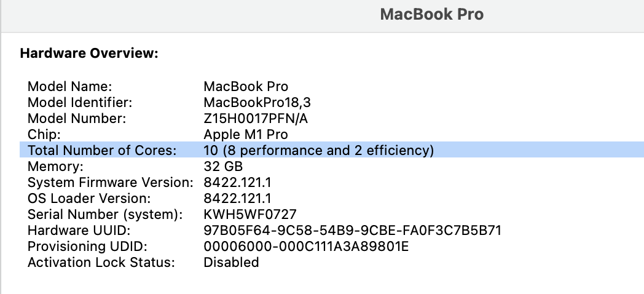Viewport: 644px width, 294px height.
Task: Click the Serial Number (system) label
Action: click(x=104, y=214)
